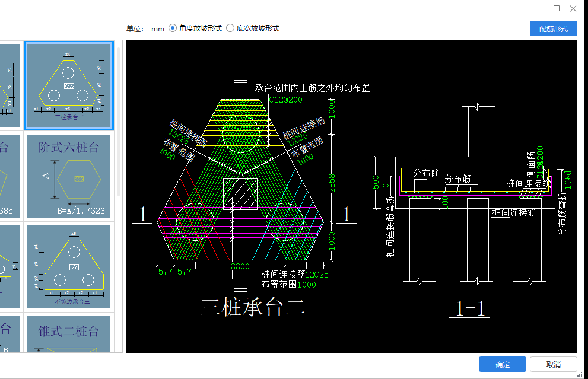Edit the upper-right 1000 布置范围 value
This screenshot has width=588, height=379.
pyautogui.click(x=305, y=160)
